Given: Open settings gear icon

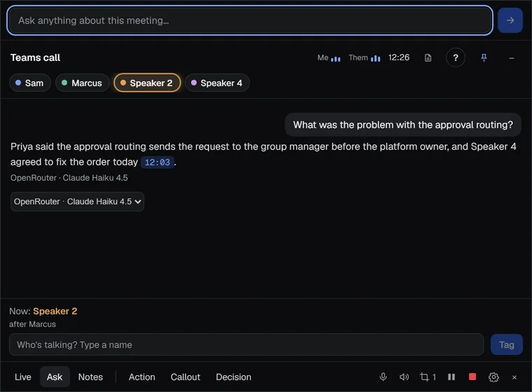Looking at the screenshot, I should click(493, 377).
